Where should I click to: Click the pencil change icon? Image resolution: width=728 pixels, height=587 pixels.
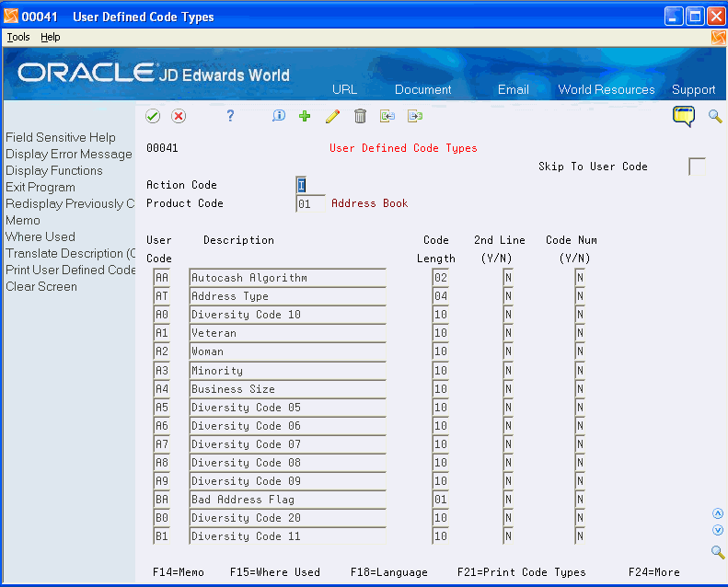332,116
